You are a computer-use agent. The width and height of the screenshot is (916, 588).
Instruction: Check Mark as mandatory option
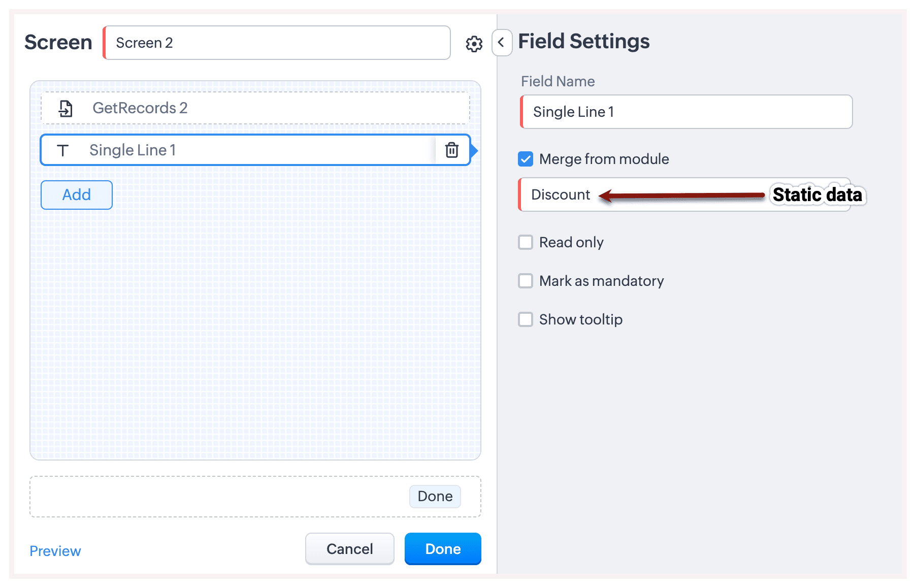pyautogui.click(x=526, y=281)
